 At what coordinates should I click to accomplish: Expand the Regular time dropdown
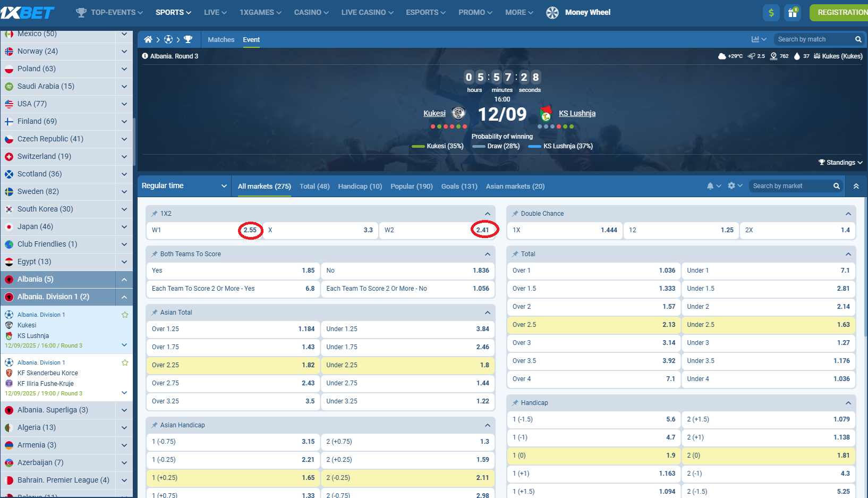point(184,185)
